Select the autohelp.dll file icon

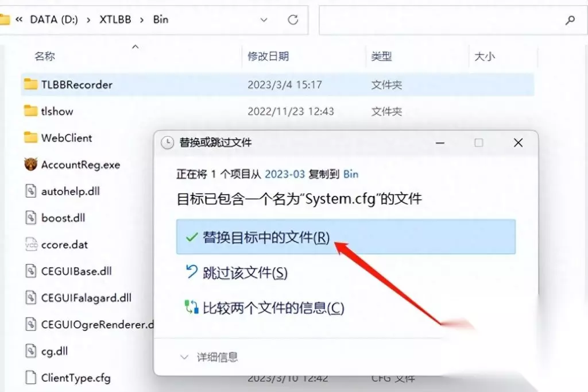31,191
